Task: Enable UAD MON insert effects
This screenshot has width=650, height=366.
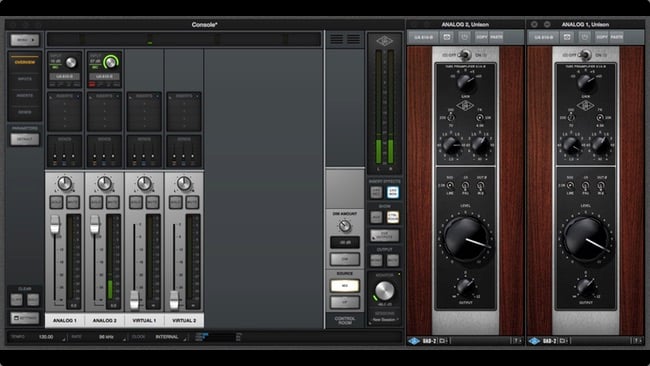Action: (393, 192)
